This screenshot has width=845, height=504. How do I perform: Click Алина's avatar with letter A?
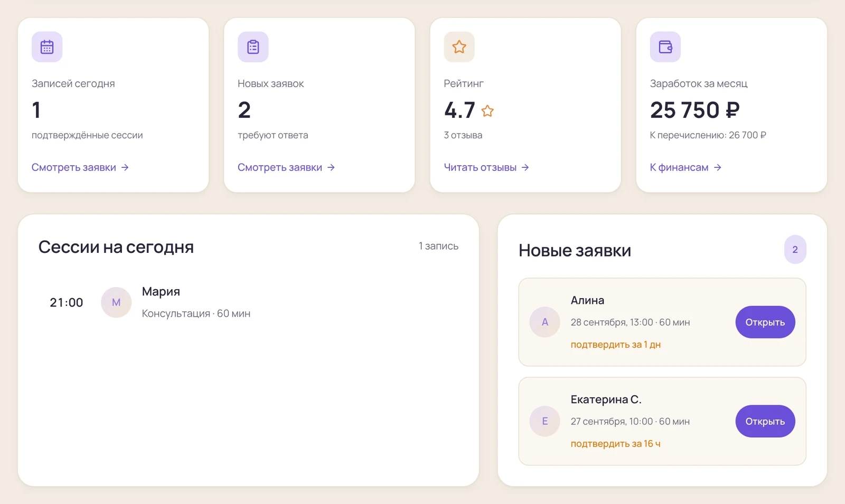545,322
